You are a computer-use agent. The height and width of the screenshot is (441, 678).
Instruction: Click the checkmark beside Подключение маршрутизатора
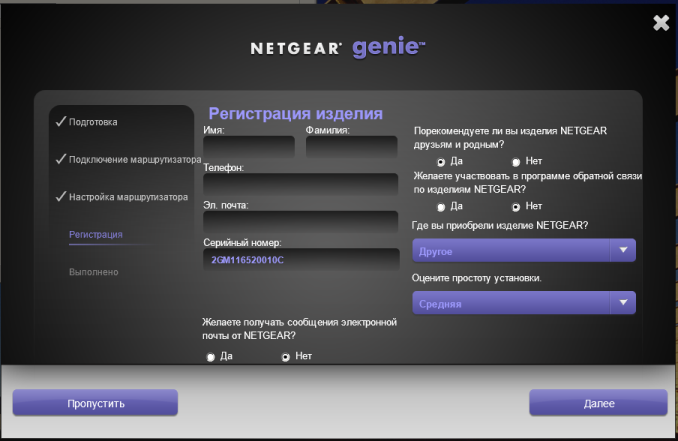tap(61, 159)
